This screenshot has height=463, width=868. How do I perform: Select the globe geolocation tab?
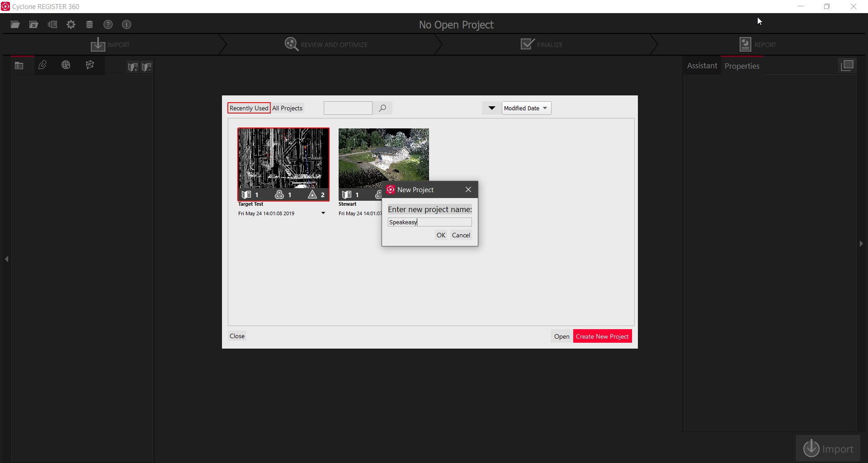tap(66, 65)
